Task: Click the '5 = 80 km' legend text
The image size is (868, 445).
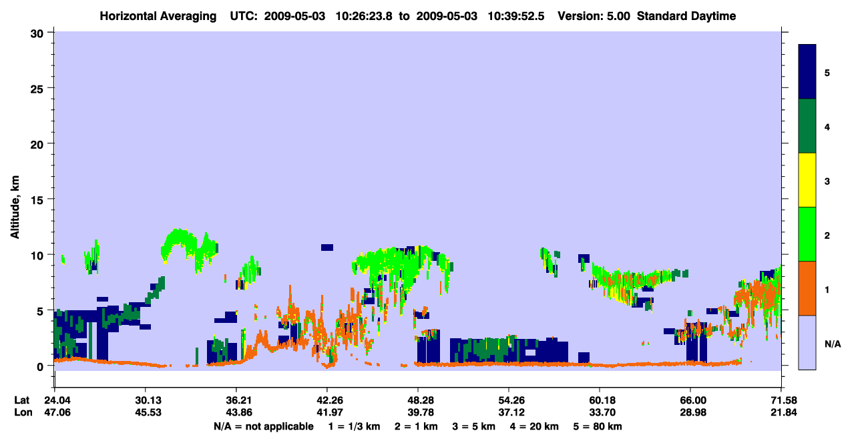Action: [598, 426]
